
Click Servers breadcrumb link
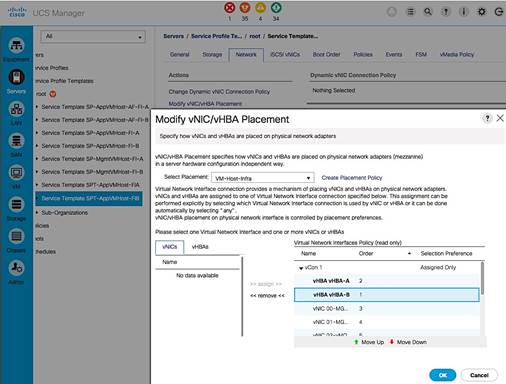(173, 36)
